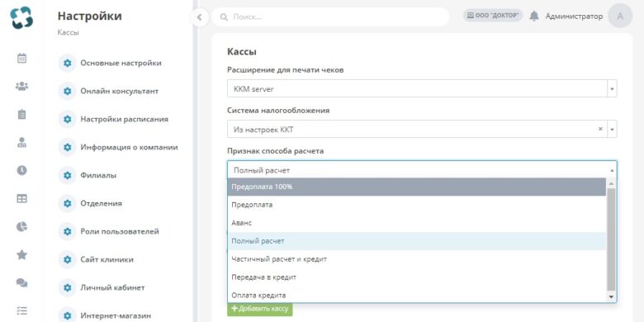Image resolution: width=644 pixels, height=322 pixels.
Task: Open the clock icon in left rail
Action: tap(21, 170)
